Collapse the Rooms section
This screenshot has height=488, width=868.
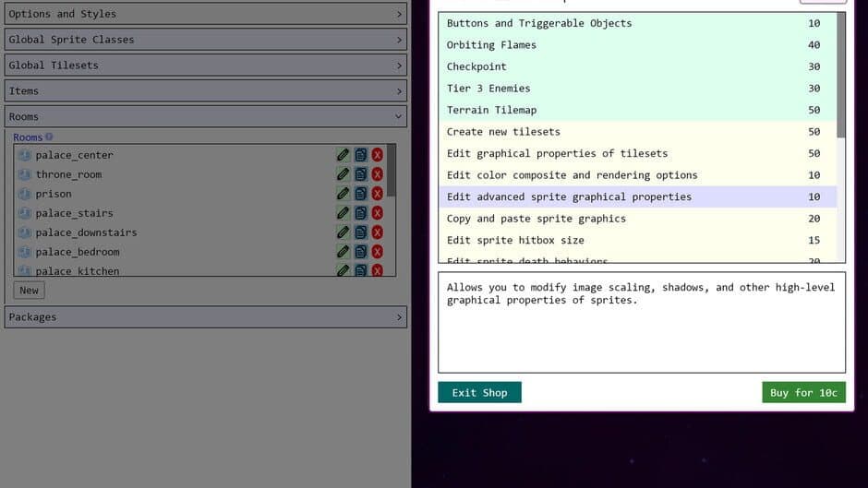[205, 117]
